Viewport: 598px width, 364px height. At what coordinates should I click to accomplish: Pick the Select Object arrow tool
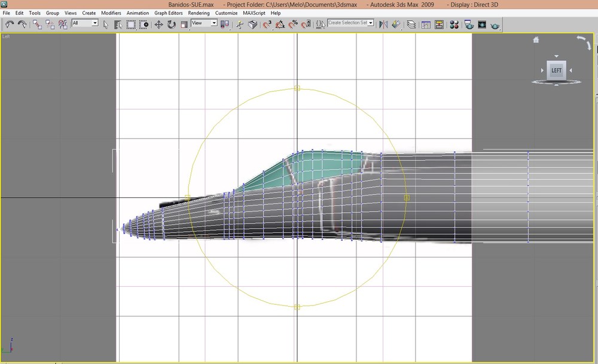tap(106, 25)
